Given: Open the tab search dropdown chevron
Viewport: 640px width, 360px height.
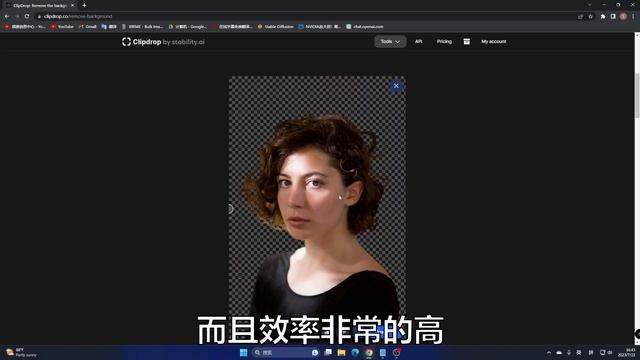Looking at the screenshot, I should pyautogui.click(x=590, y=5).
